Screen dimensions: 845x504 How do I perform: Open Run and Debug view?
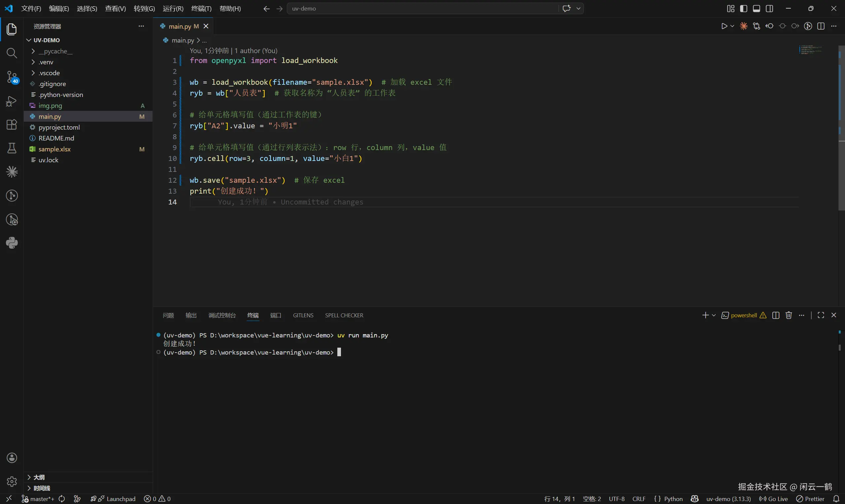tap(12, 101)
